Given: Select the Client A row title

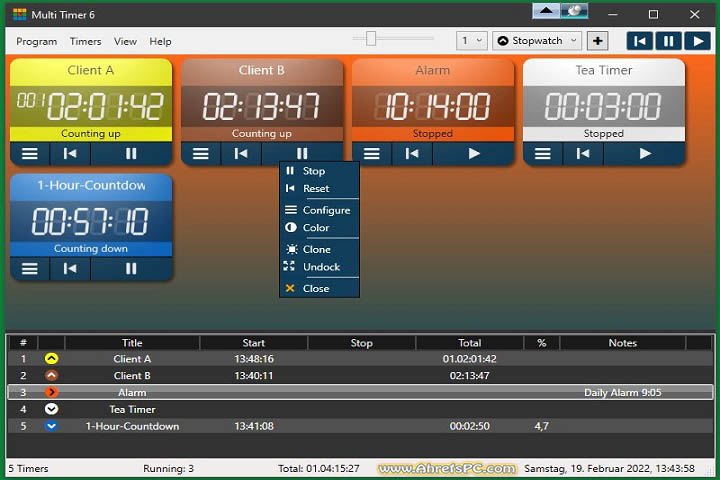Looking at the screenshot, I should click(x=132, y=359).
